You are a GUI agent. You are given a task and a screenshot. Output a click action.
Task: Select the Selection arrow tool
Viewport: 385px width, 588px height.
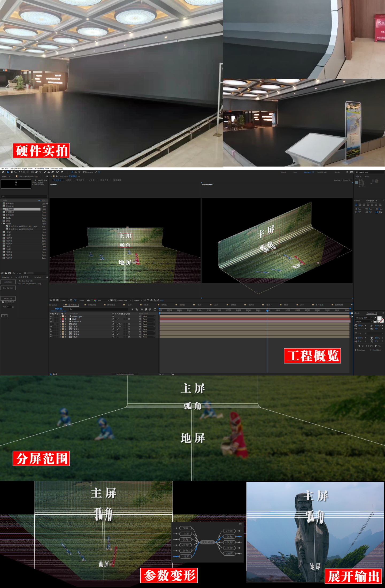click(x=8, y=172)
